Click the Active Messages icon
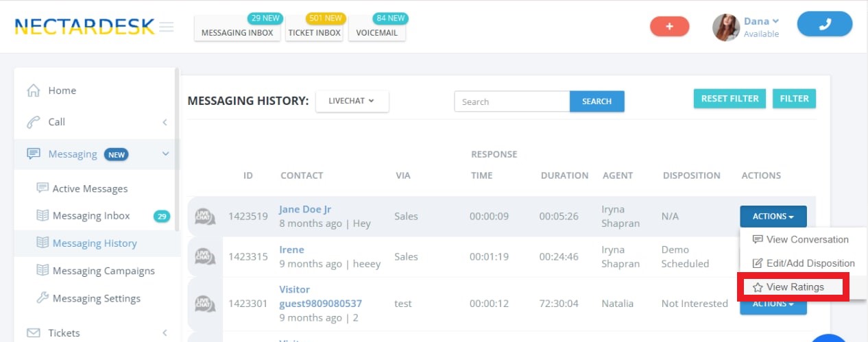 (43, 188)
